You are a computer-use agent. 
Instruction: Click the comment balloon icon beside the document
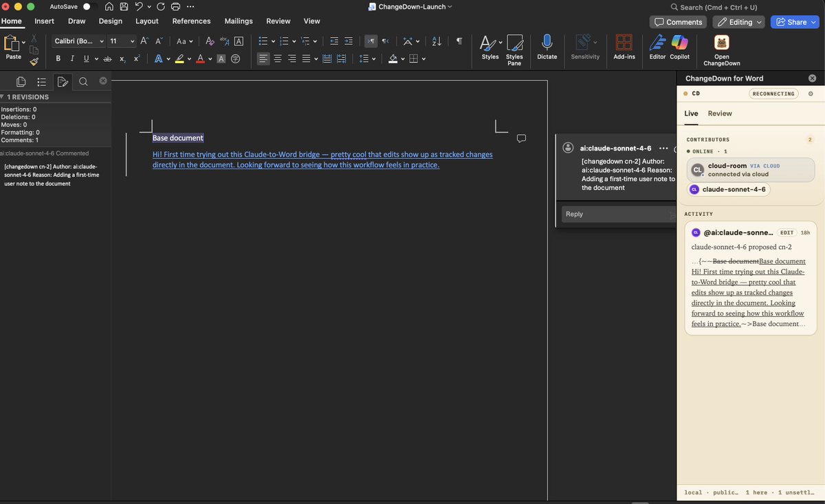click(x=521, y=138)
